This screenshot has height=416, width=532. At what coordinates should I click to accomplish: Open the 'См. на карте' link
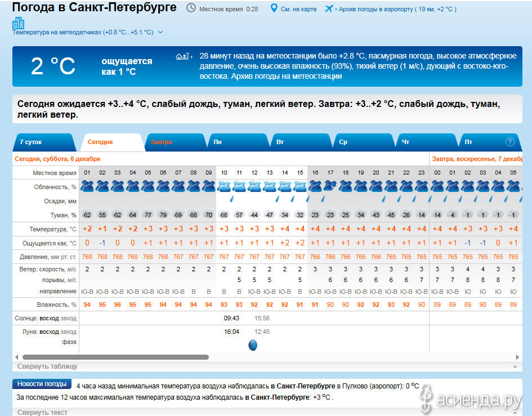[298, 9]
